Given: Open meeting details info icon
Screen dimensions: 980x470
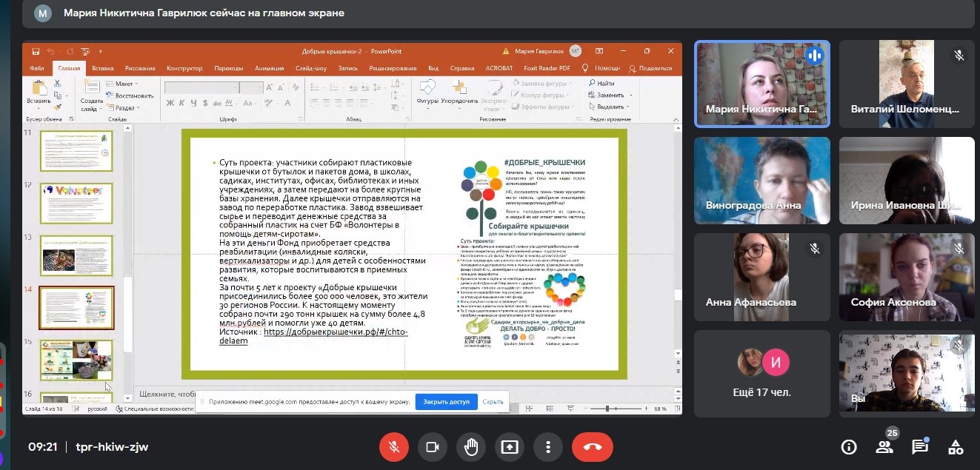Looking at the screenshot, I should click(x=849, y=447).
